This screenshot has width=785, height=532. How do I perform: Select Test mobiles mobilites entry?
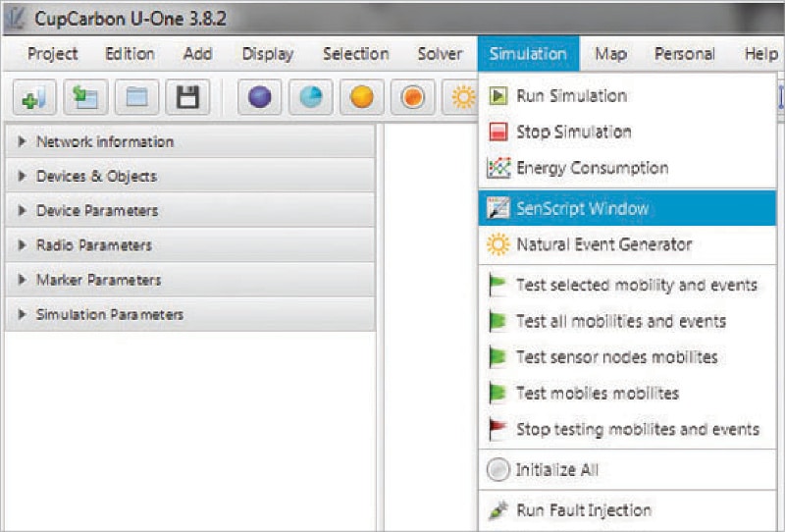point(627,394)
